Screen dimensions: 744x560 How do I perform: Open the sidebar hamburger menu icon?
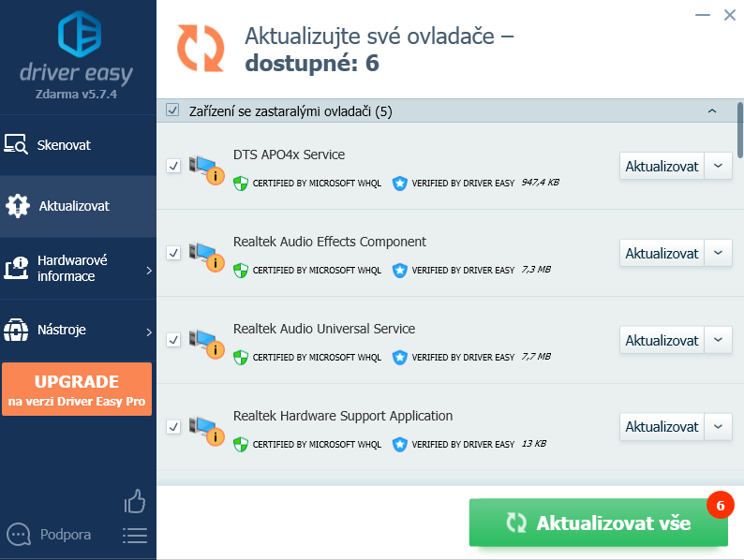(135, 536)
